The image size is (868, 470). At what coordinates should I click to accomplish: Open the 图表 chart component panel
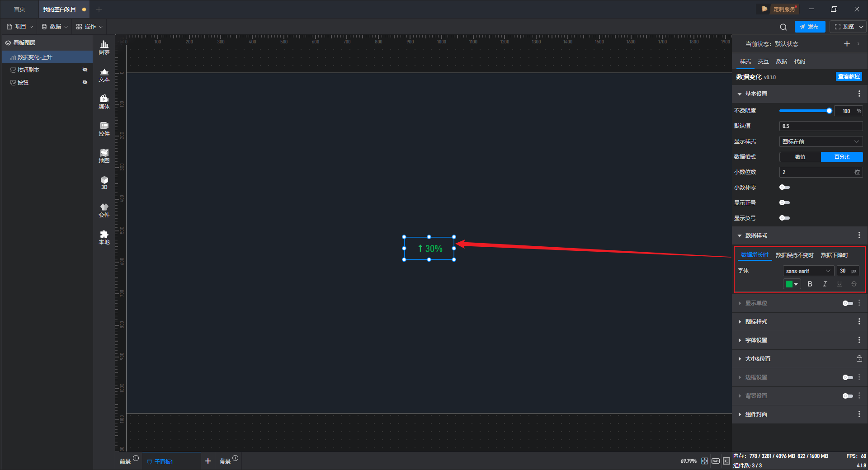click(x=104, y=47)
